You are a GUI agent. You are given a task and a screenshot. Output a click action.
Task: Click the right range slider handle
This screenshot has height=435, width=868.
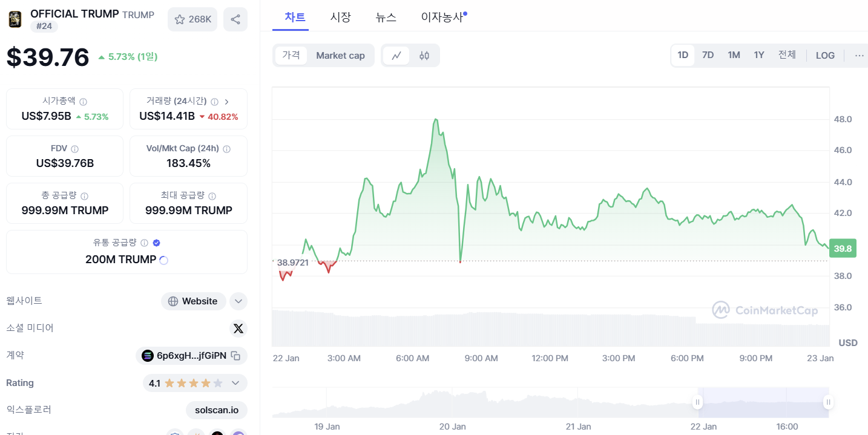click(828, 402)
